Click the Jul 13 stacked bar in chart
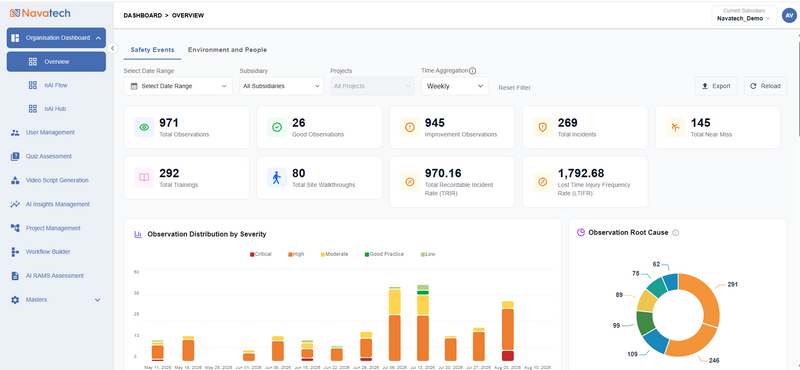800x370 pixels. [x=423, y=323]
